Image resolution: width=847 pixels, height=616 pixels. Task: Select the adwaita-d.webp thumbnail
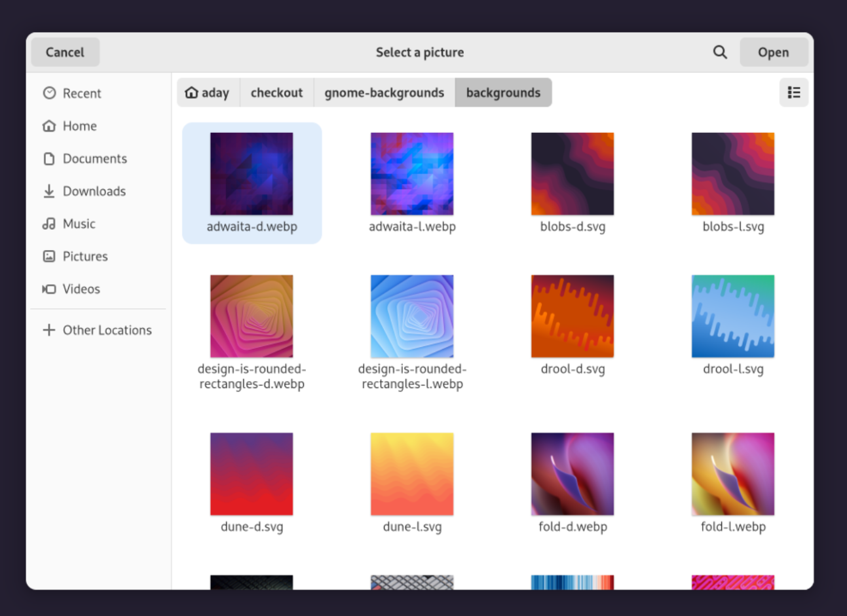click(252, 174)
